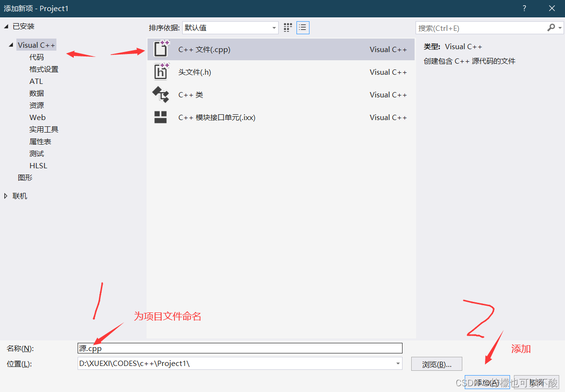The height and width of the screenshot is (392, 565).
Task: Collapse the 已安装 tree node
Action: tap(6, 27)
